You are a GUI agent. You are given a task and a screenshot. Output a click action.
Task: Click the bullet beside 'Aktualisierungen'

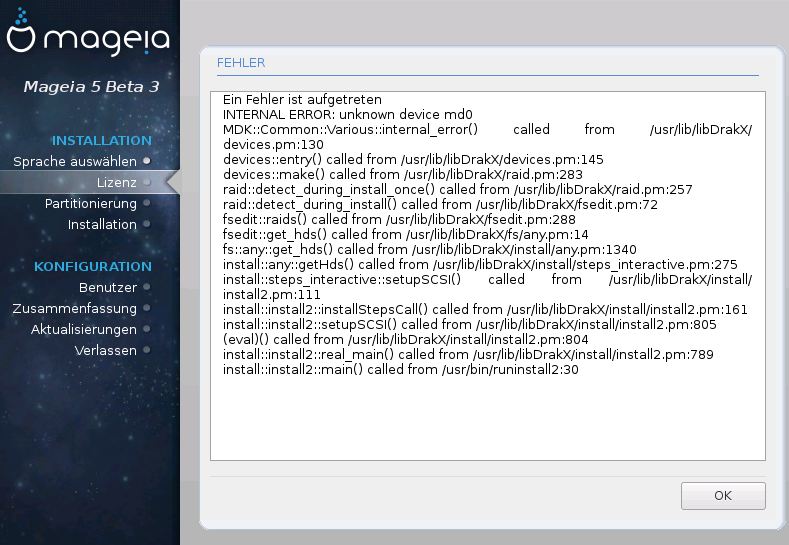click(x=146, y=329)
